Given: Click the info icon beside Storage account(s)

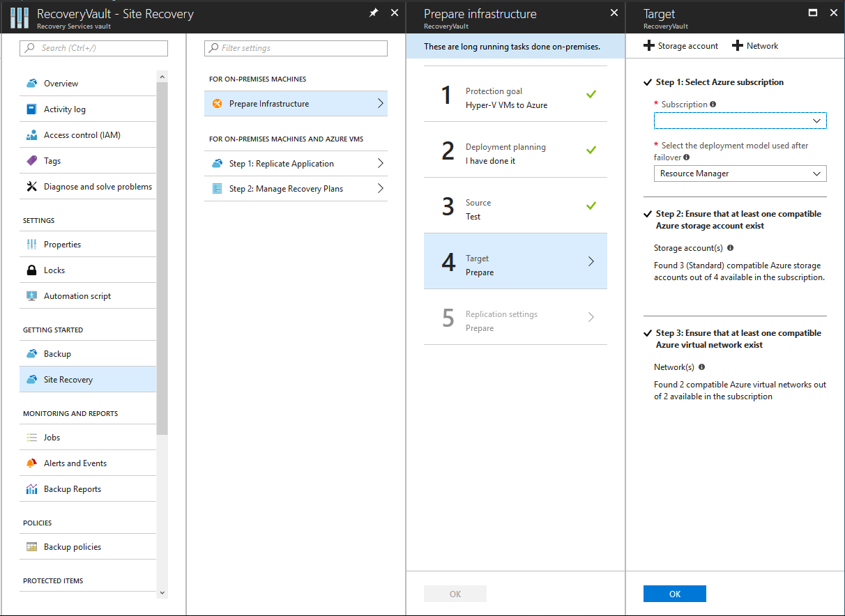Looking at the screenshot, I should pos(730,248).
